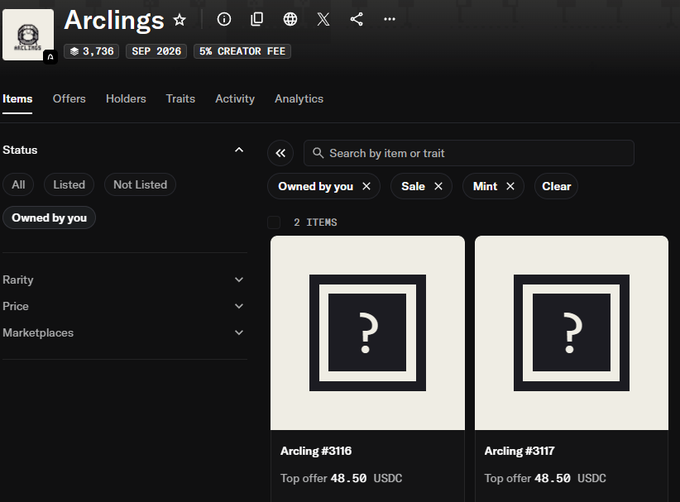Switch to the Holders tab
This screenshot has height=502, width=680.
coord(126,99)
